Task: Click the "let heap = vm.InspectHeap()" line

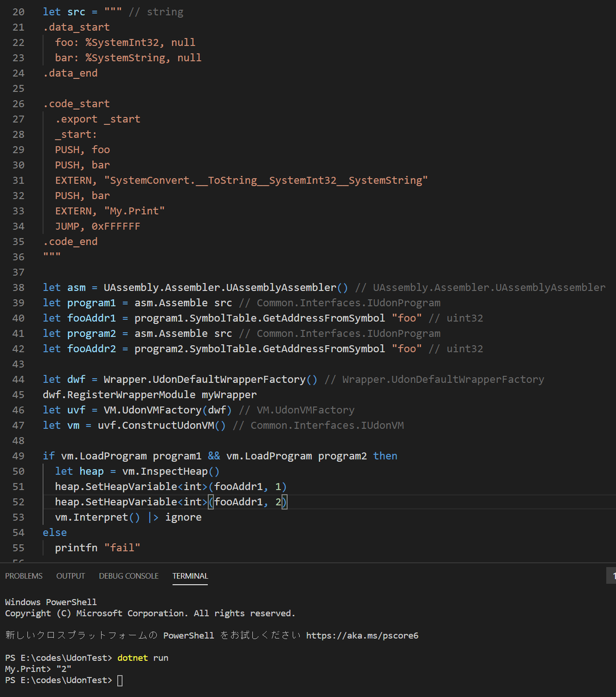Action: [x=138, y=471]
